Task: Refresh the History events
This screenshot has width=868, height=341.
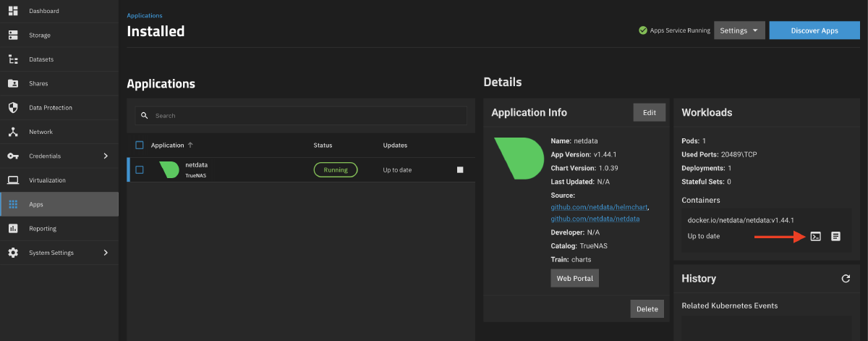Action: coord(846,278)
